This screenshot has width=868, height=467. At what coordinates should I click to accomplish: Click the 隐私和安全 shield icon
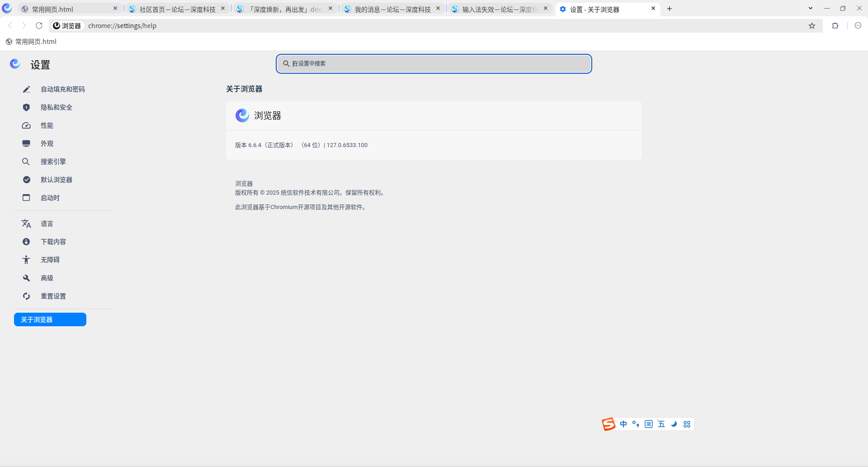(26, 108)
